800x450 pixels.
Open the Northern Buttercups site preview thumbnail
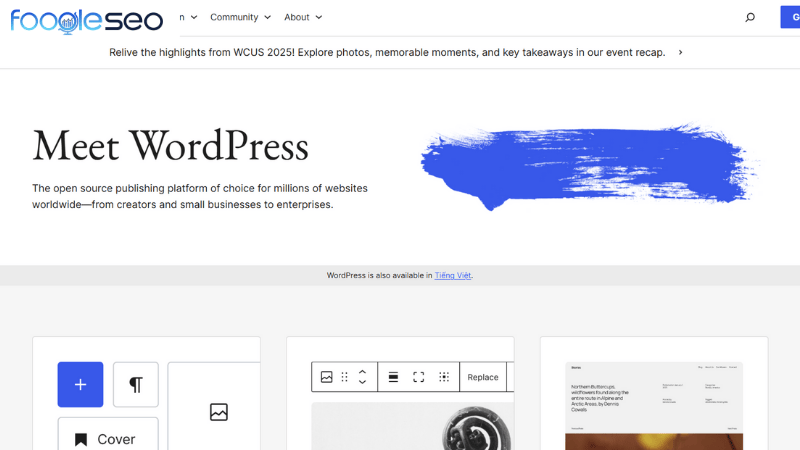[654, 406]
